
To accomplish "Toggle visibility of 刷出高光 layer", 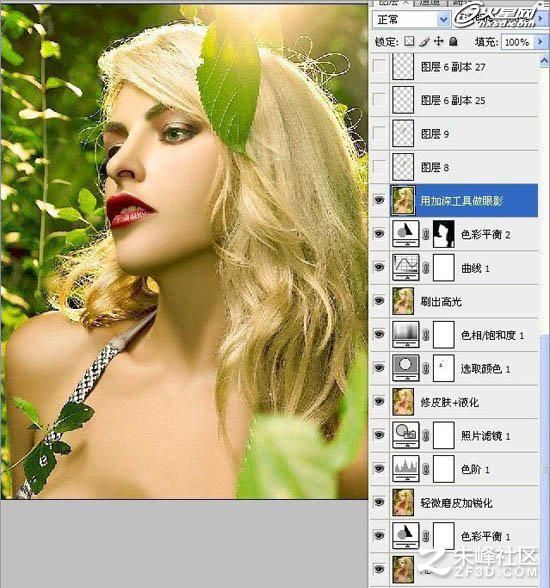I will (379, 301).
